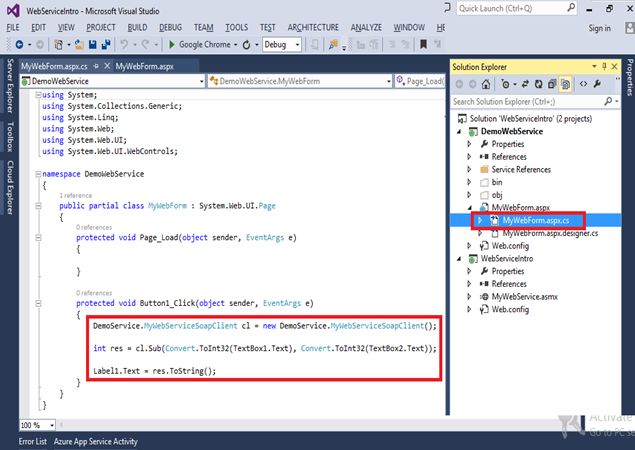
Task: Expand the Service References node
Action: [x=469, y=169]
